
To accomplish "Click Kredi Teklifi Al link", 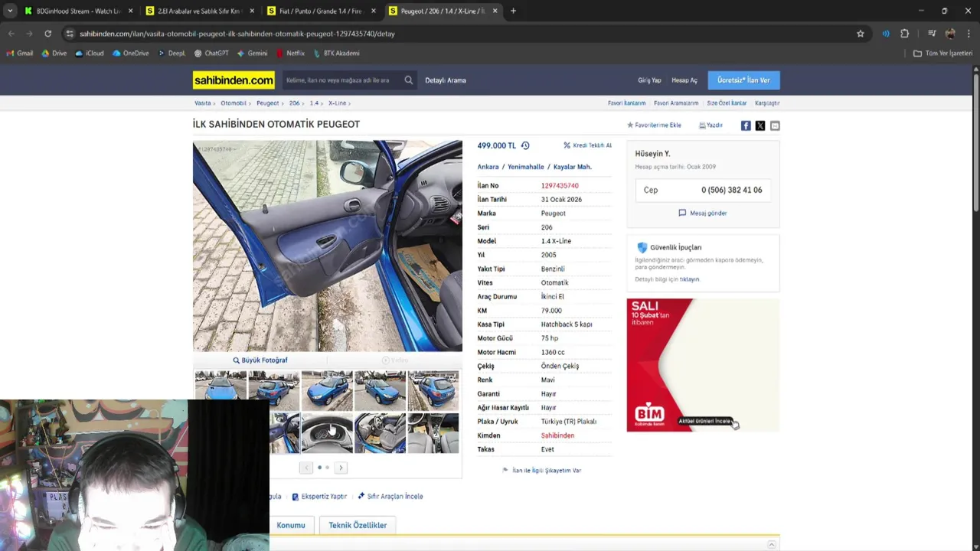I will coord(587,145).
